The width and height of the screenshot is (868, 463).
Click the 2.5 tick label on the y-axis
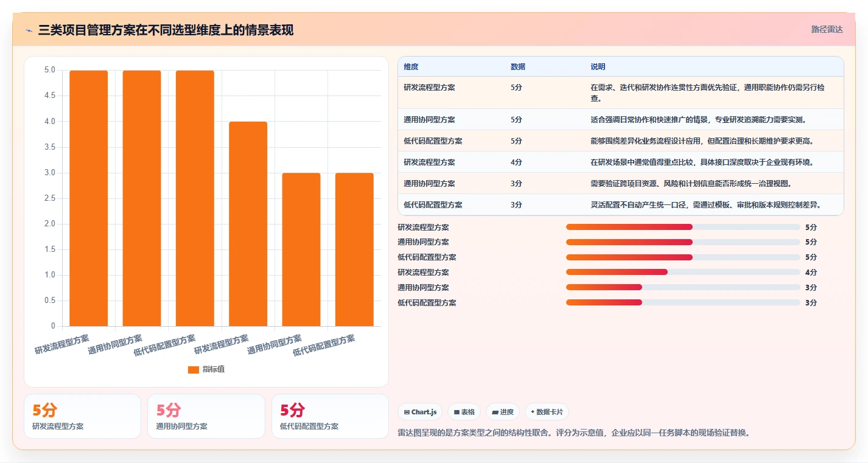coord(50,198)
